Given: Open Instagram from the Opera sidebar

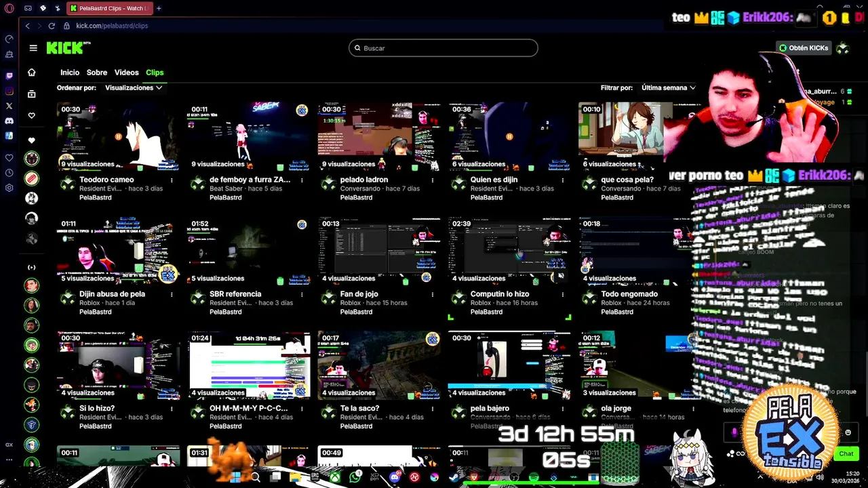Looking at the screenshot, I should [9, 91].
